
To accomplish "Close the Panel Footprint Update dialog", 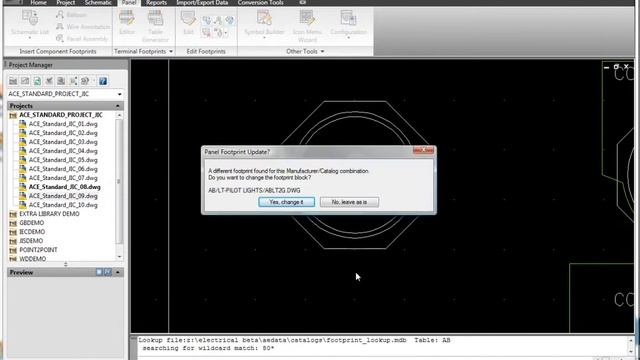I will (x=423, y=151).
